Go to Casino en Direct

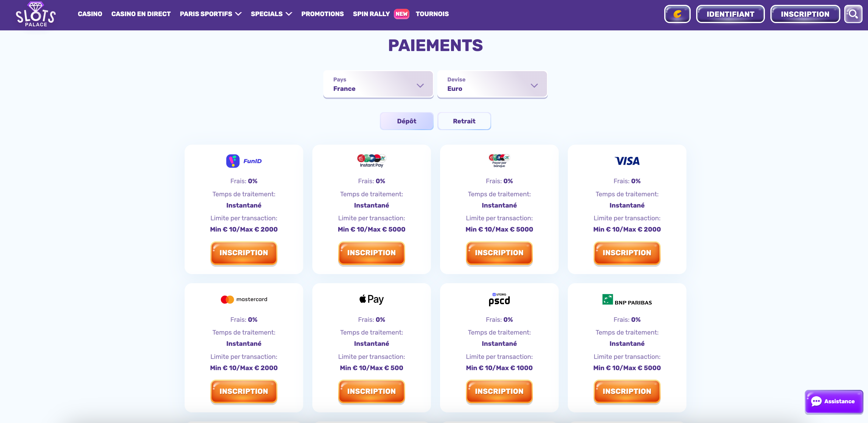141,14
